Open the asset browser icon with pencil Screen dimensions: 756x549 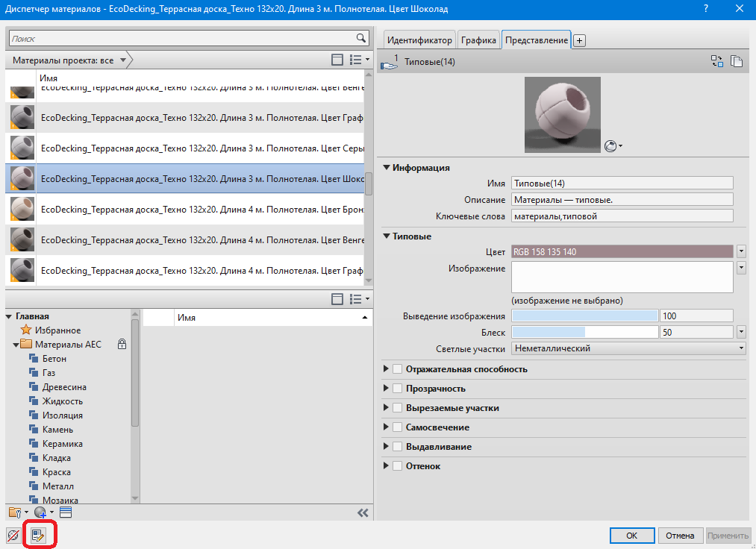[x=38, y=535]
